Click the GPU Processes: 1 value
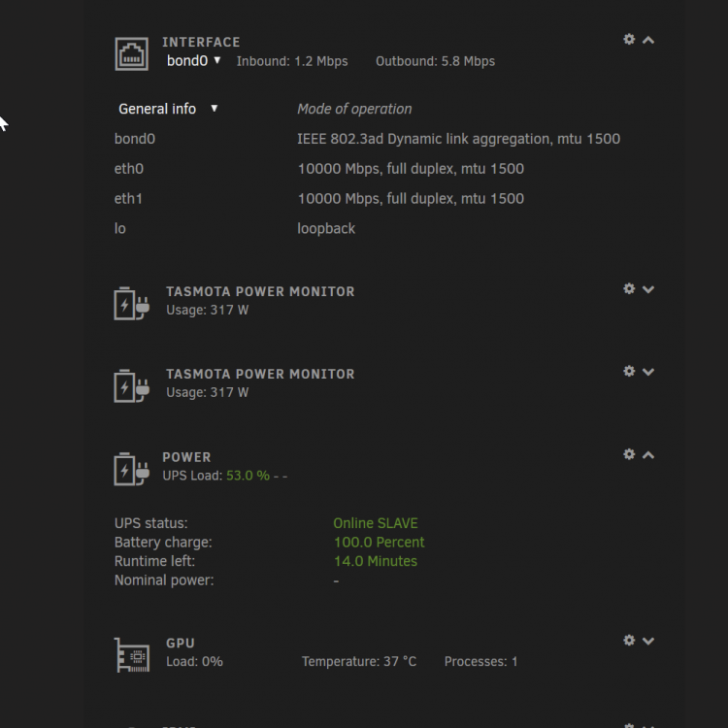The width and height of the screenshot is (728, 728). tap(480, 662)
